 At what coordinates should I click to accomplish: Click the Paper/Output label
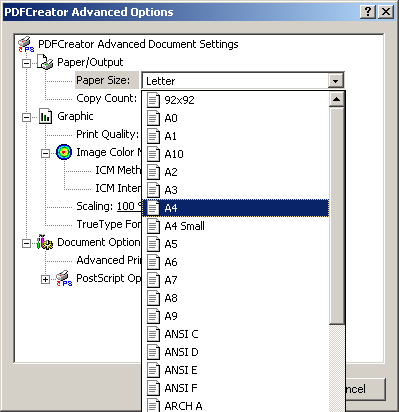pos(90,62)
